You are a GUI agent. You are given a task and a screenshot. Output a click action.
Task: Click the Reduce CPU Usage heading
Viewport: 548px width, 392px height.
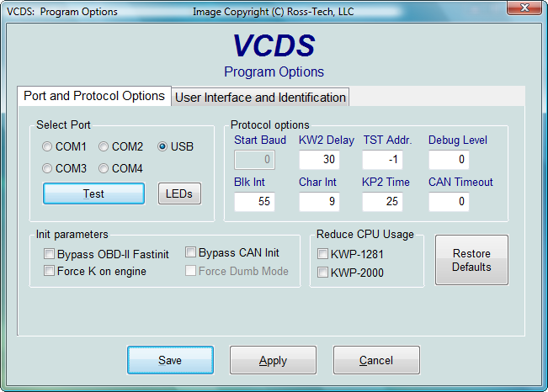pos(364,234)
